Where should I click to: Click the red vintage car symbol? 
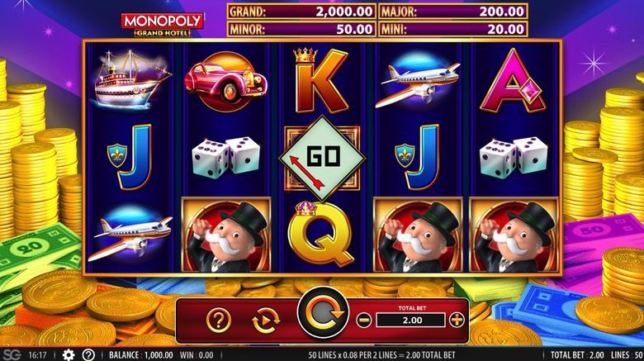coord(226,82)
